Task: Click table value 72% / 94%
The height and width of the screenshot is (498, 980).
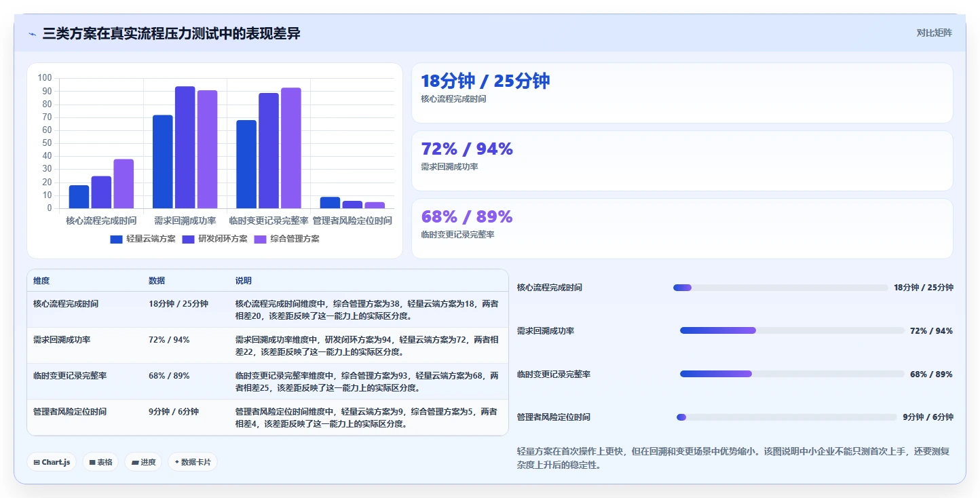Action: pos(169,340)
